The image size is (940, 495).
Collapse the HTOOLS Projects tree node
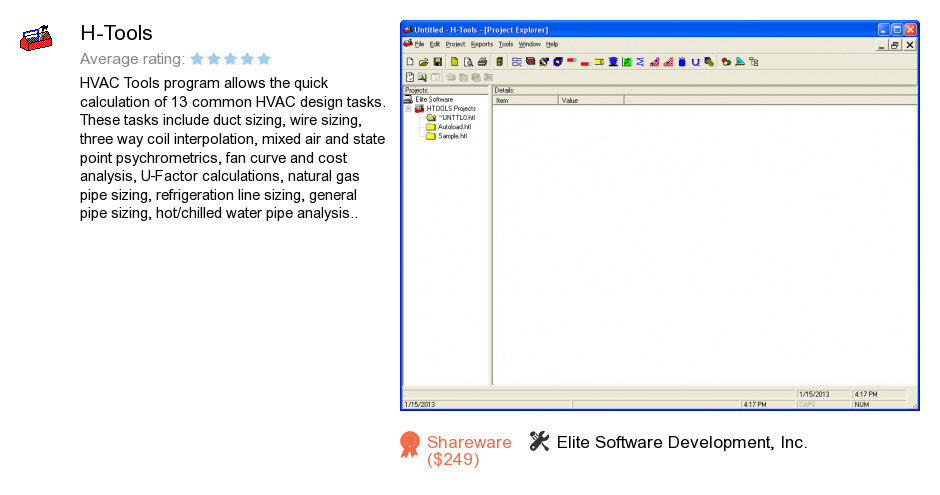[408, 109]
